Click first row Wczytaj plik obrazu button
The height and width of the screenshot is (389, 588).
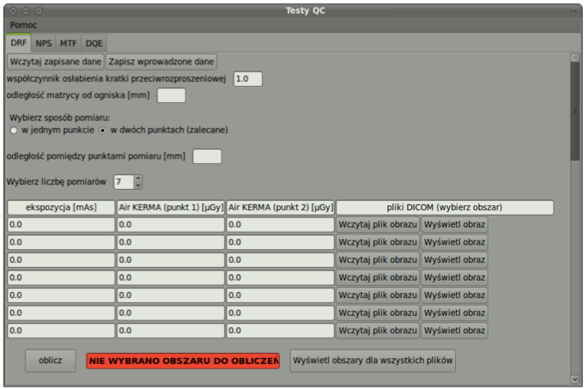[378, 225]
